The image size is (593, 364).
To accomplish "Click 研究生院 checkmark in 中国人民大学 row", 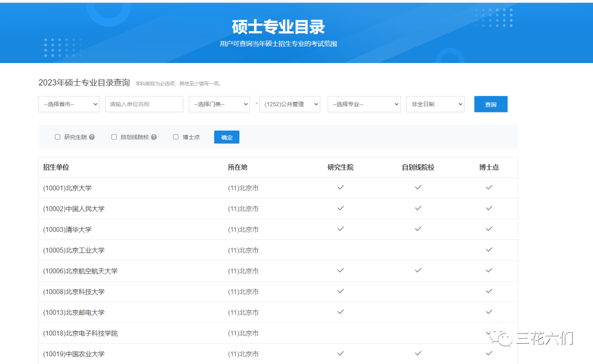I will pyautogui.click(x=340, y=208).
